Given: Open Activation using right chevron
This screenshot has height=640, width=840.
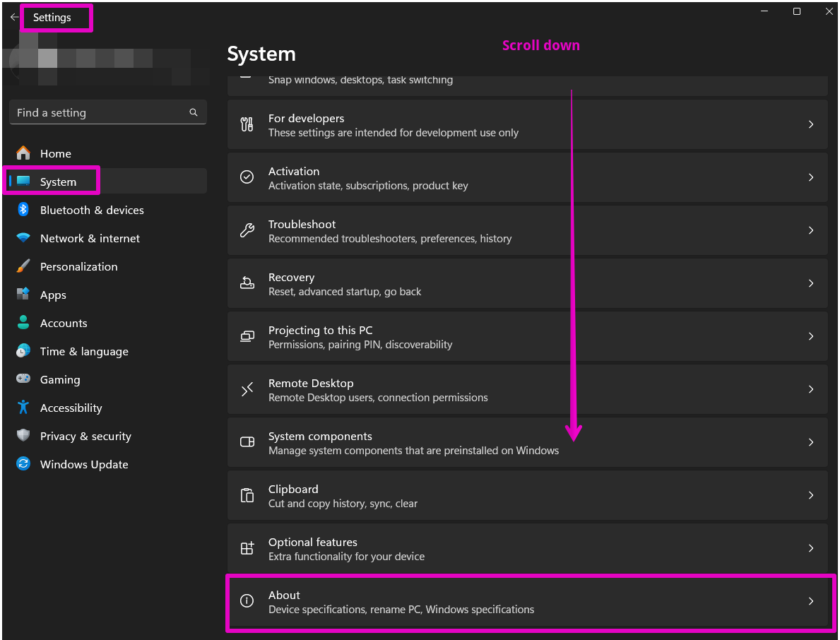Looking at the screenshot, I should click(x=810, y=177).
